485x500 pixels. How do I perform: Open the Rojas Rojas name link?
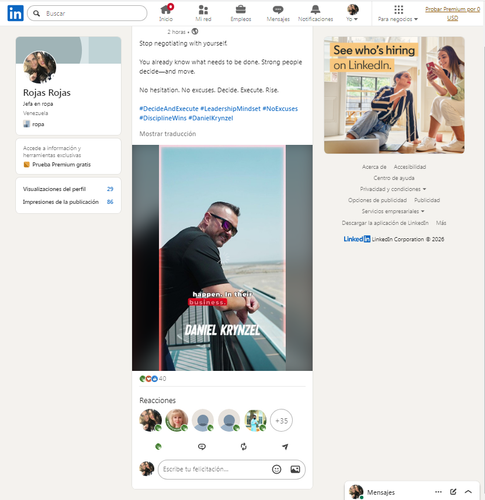(47, 93)
